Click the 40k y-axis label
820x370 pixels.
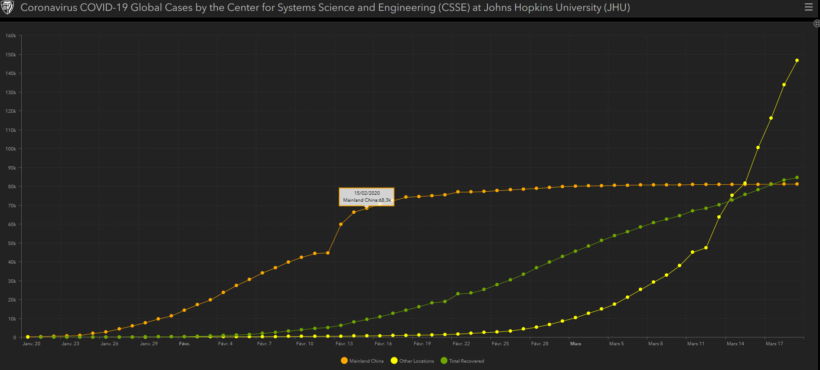pyautogui.click(x=13, y=262)
